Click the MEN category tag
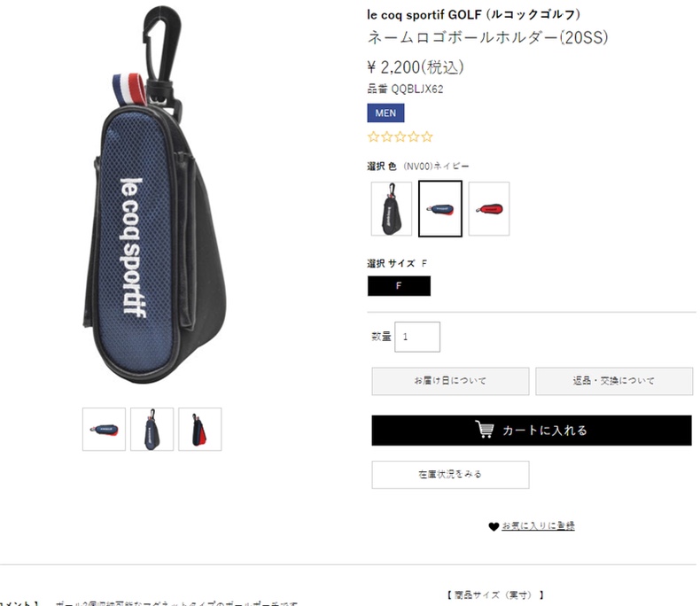 pyautogui.click(x=385, y=113)
